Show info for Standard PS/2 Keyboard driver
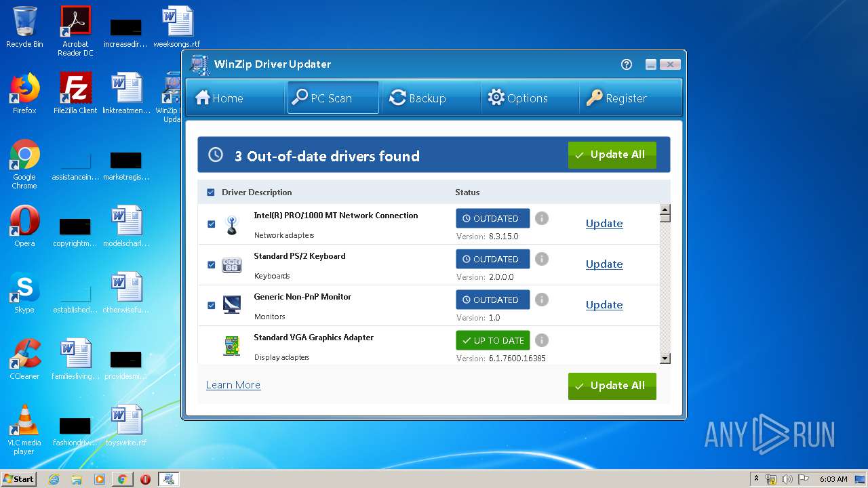 pos(541,259)
